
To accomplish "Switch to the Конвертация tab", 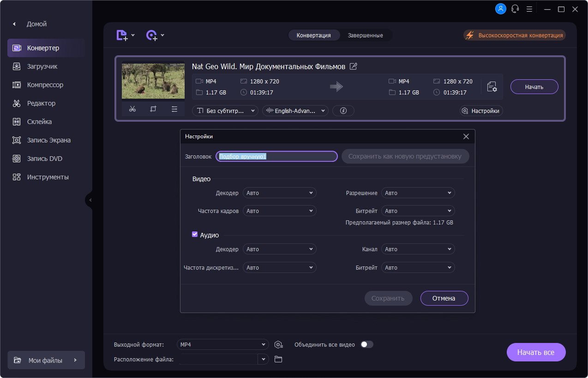I will [313, 35].
